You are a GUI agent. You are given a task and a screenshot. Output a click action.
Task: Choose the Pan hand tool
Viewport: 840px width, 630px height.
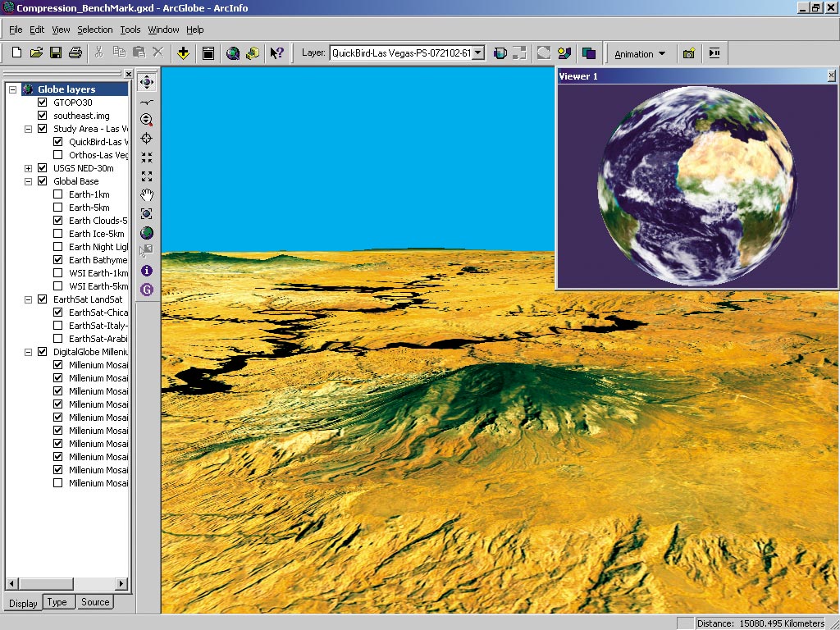[147, 195]
